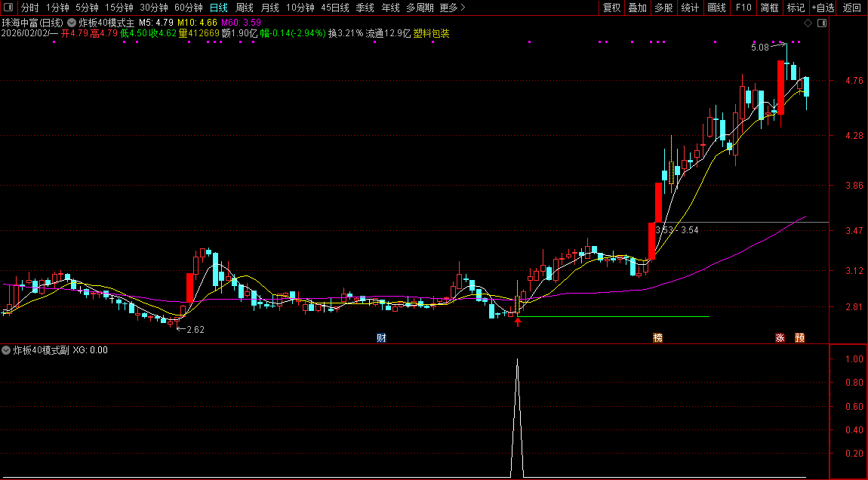Click the 塑料包装 industry link

pyautogui.click(x=431, y=33)
